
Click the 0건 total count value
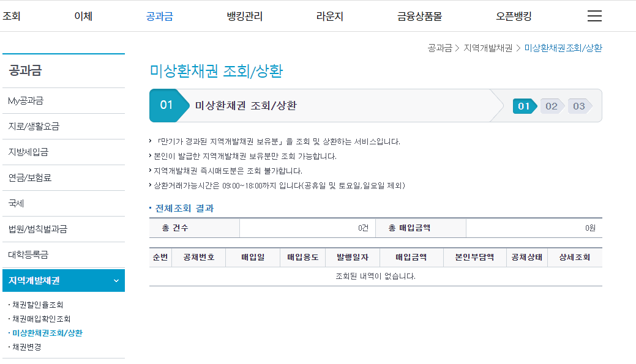click(x=363, y=228)
